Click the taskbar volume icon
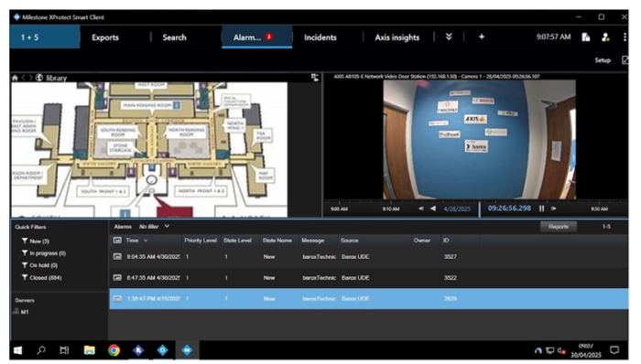The height and width of the screenshot is (364, 641). click(x=561, y=350)
